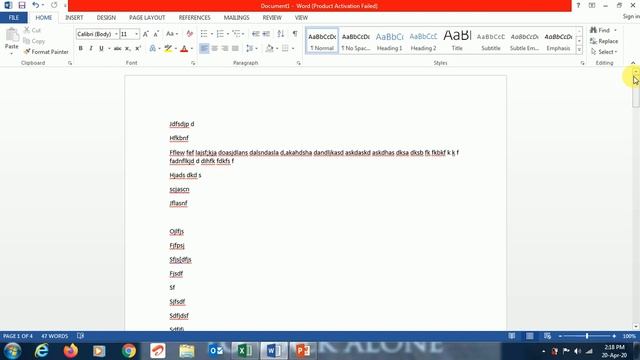Image resolution: width=640 pixels, height=360 pixels.
Task: Apply the No Spacing style
Action: click(x=356, y=40)
